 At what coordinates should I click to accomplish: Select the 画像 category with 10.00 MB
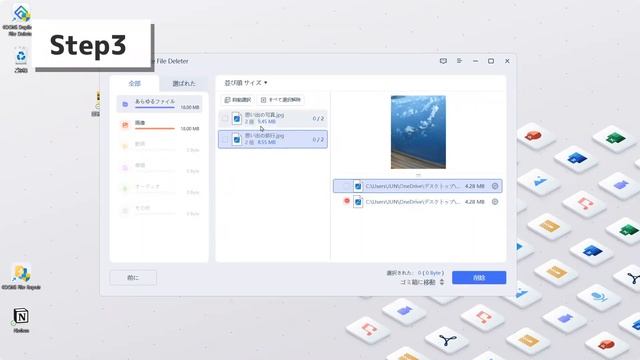click(x=159, y=125)
